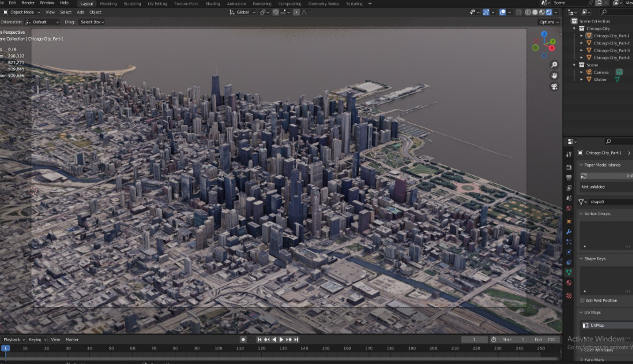Toggle camera view with the camera gizmo
This screenshot has height=364, width=633.
(555, 86)
